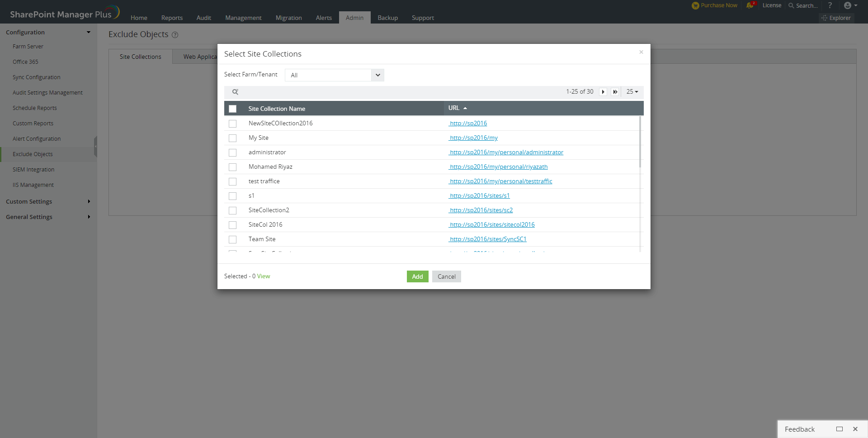
Task: Open the Support tab
Action: [x=423, y=18]
